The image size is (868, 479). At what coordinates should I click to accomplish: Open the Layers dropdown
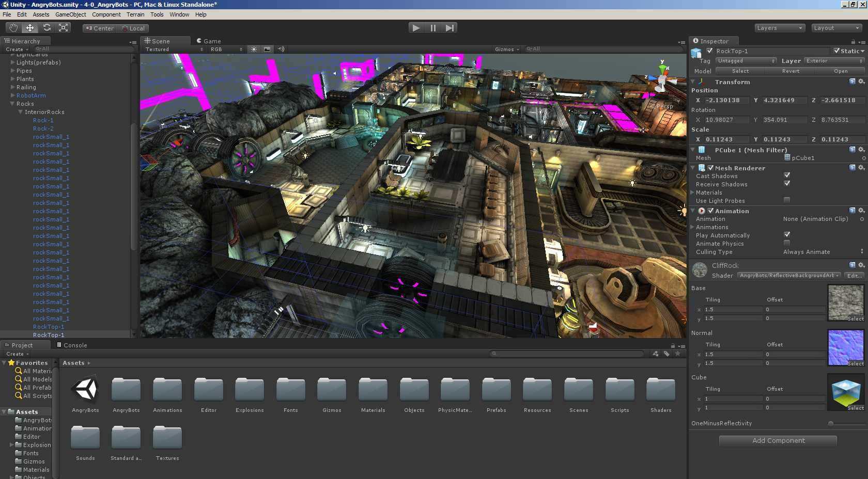click(780, 28)
